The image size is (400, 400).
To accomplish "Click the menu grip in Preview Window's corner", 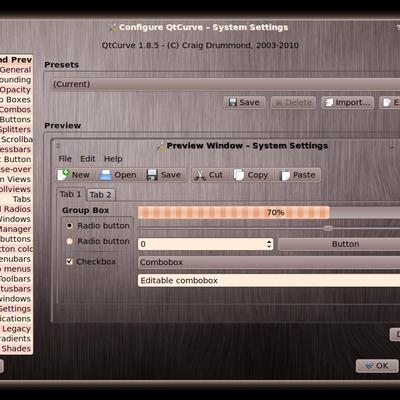I will 58,146.
